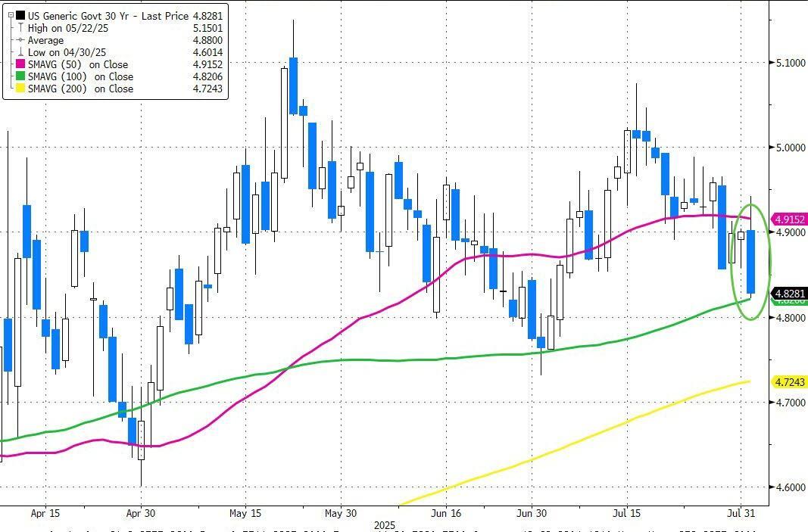Click the yellow 4.7243 price axis tag
Viewport: 808px width, 532px height.
pyautogui.click(x=789, y=381)
